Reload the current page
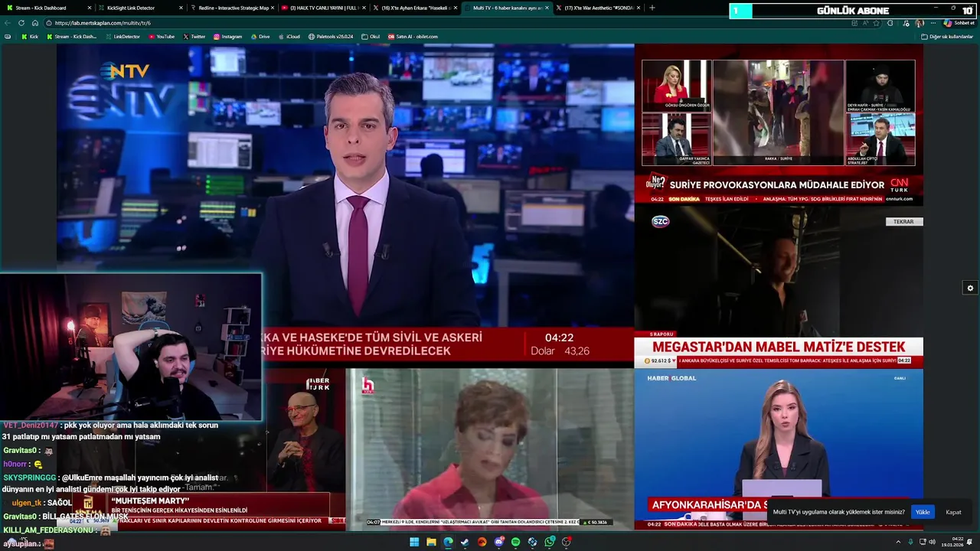 click(21, 23)
